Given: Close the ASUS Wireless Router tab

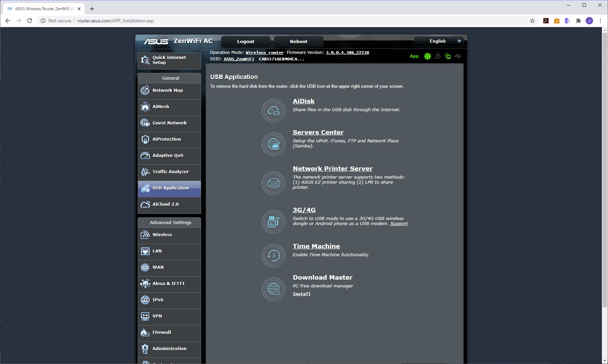Looking at the screenshot, I should pos(79,9).
